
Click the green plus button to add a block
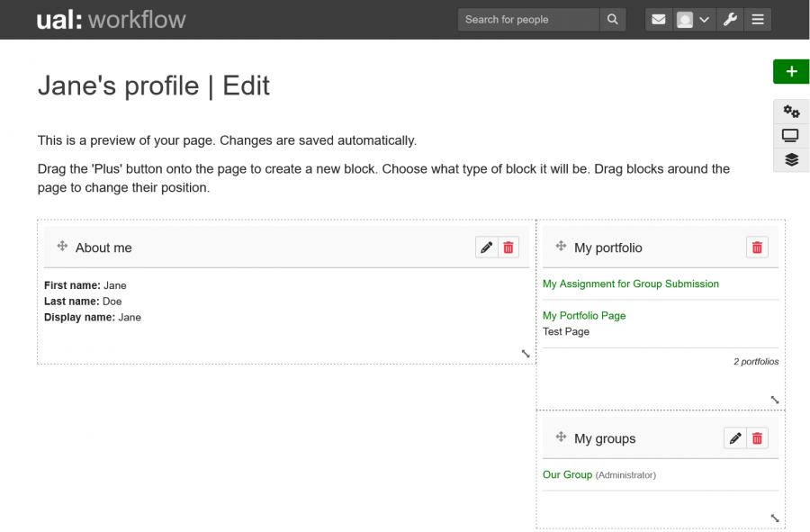[790, 71]
